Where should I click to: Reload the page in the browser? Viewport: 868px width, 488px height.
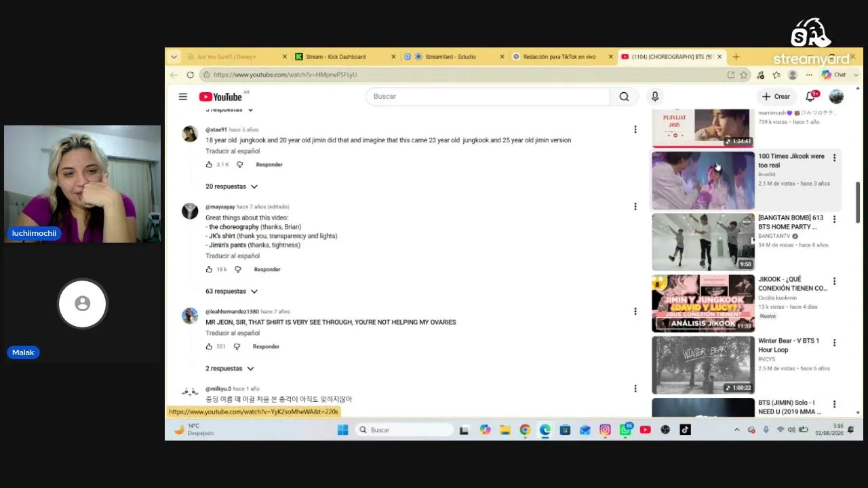coord(191,75)
